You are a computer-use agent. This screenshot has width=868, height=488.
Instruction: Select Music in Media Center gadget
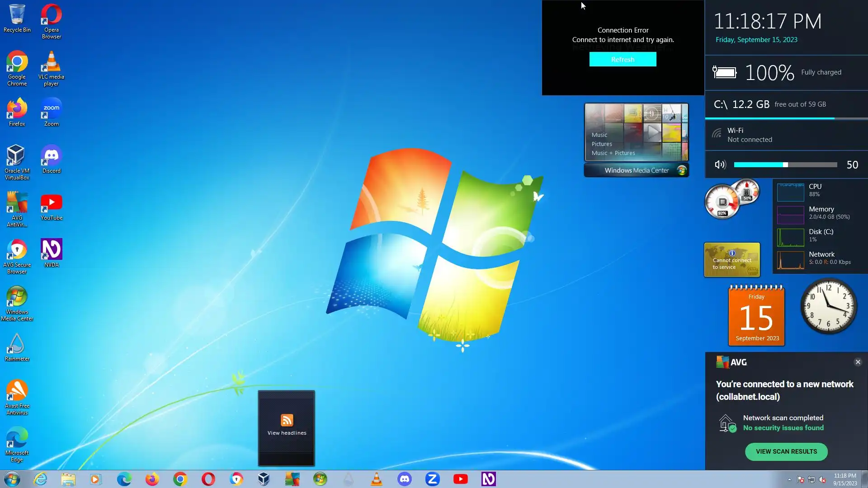pyautogui.click(x=599, y=135)
